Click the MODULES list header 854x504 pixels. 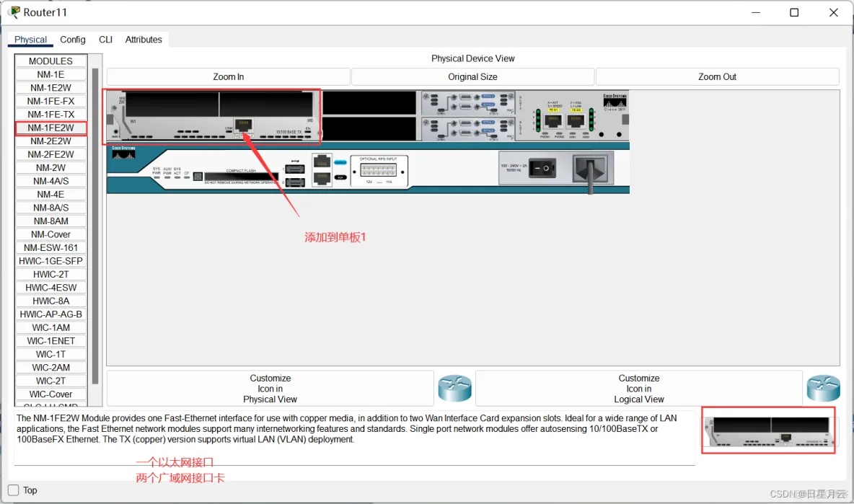[50, 61]
